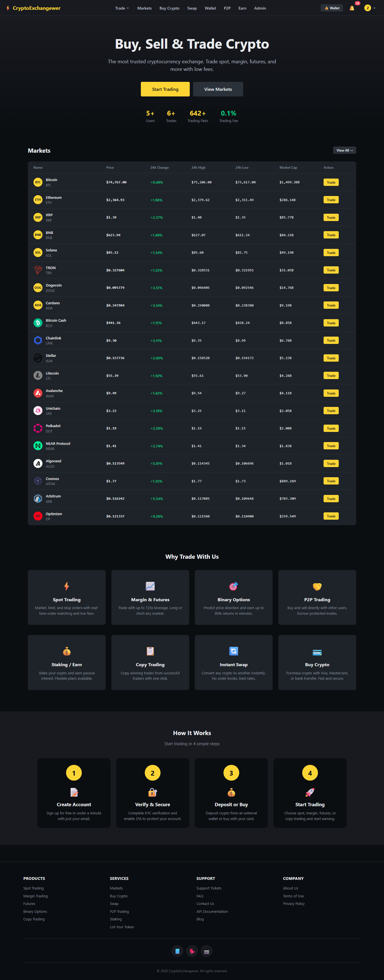Click the Bitcoin BTC coin icon
This screenshot has width=384, height=980.
tap(38, 183)
